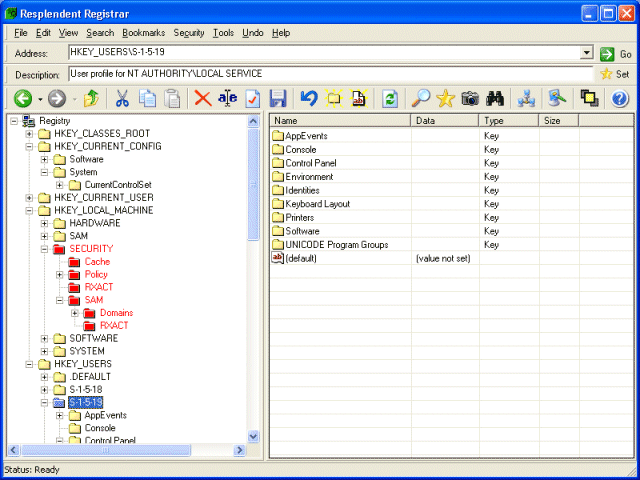Collapse the HKEY_USERS node
Viewport: 640px width, 480px height.
coord(29,364)
